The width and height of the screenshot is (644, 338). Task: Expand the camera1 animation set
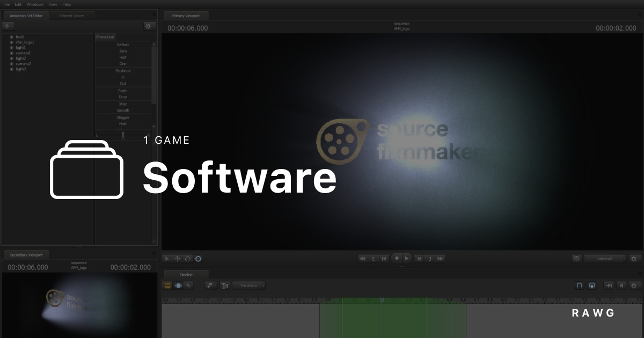click(11, 53)
